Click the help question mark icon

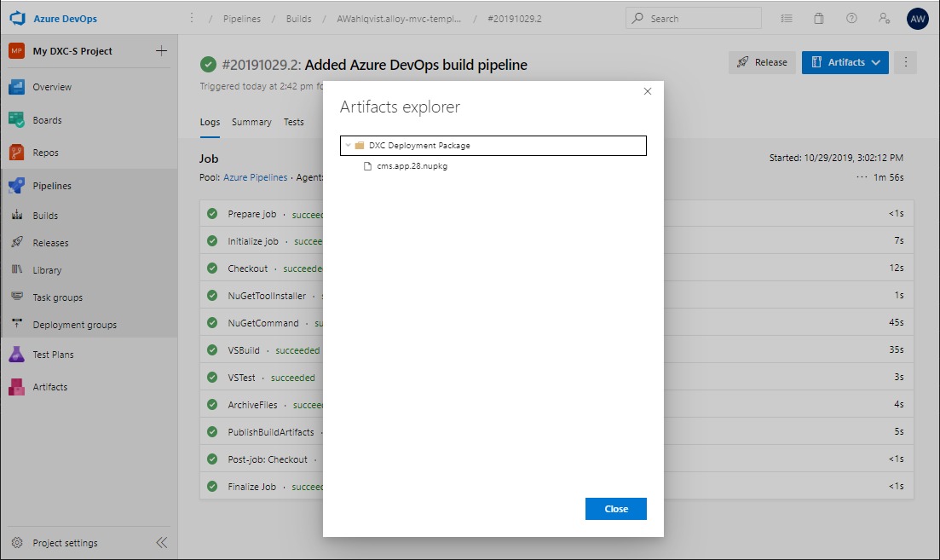pyautogui.click(x=851, y=19)
